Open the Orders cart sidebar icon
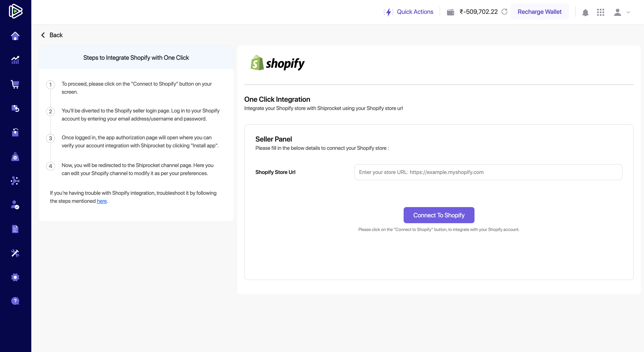This screenshot has width=644, height=352. pos(15,84)
